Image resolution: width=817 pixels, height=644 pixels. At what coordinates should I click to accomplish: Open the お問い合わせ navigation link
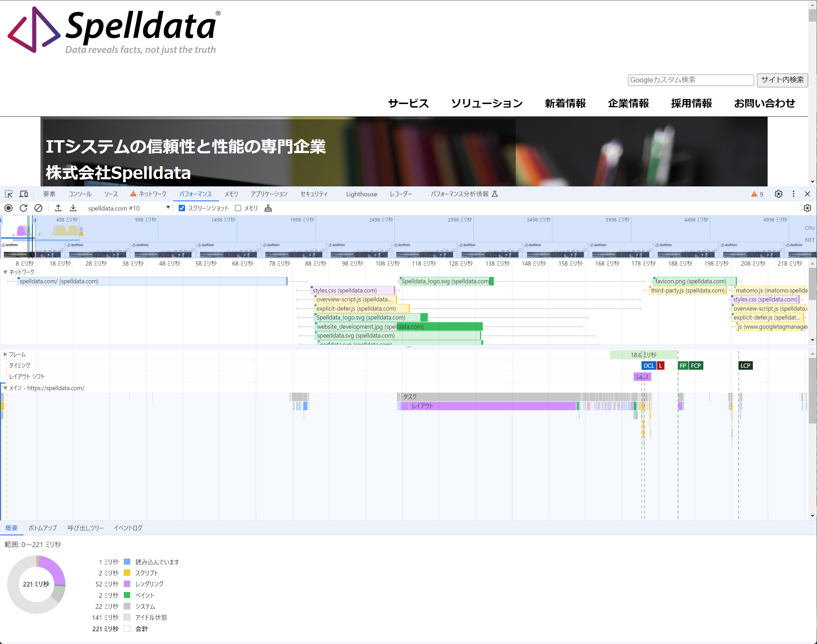pos(764,103)
